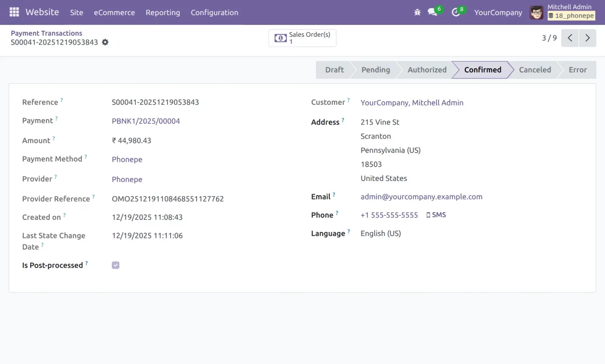Screen dimensions: 605x364
Task: Open the Phonepe provider link
Action: (127, 179)
